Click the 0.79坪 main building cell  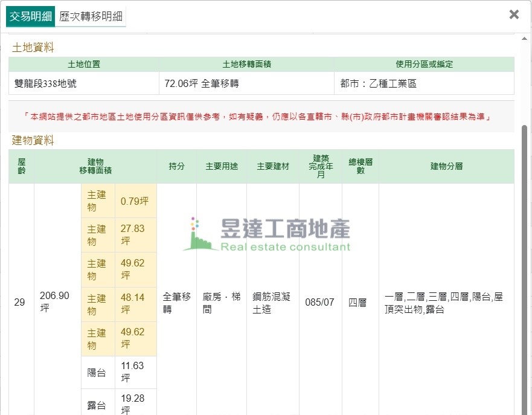tap(135, 201)
